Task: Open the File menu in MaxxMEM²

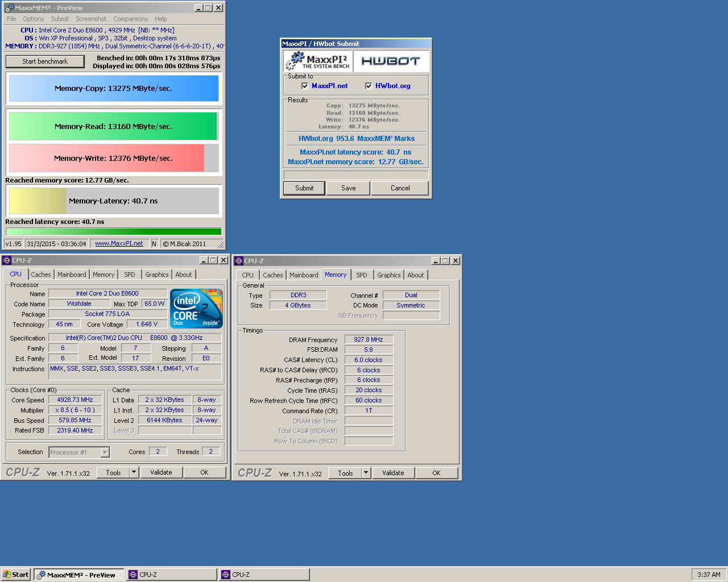Action: point(11,19)
